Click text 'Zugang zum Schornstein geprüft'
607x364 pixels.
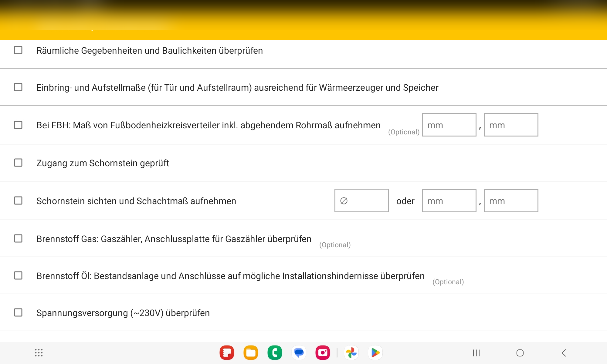[x=103, y=163]
